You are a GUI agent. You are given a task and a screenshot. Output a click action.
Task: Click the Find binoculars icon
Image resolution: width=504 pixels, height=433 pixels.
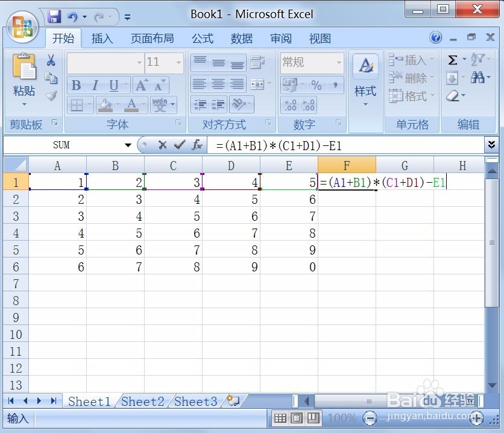[477, 77]
